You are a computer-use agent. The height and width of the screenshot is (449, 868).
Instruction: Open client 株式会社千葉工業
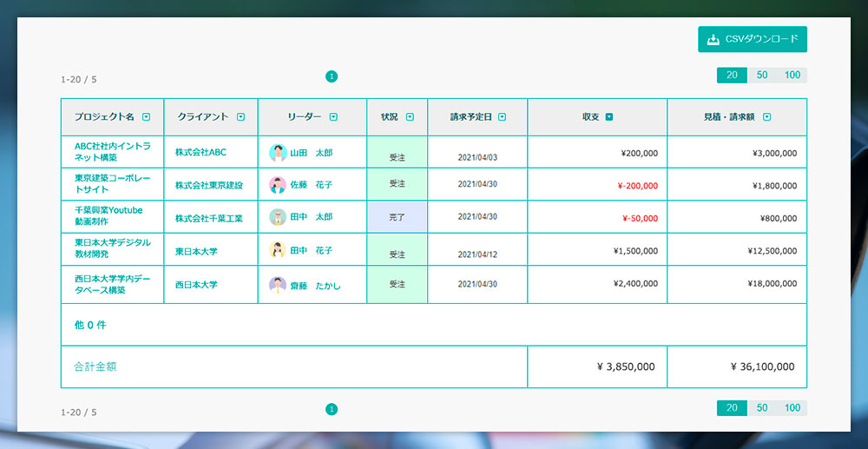tap(209, 218)
